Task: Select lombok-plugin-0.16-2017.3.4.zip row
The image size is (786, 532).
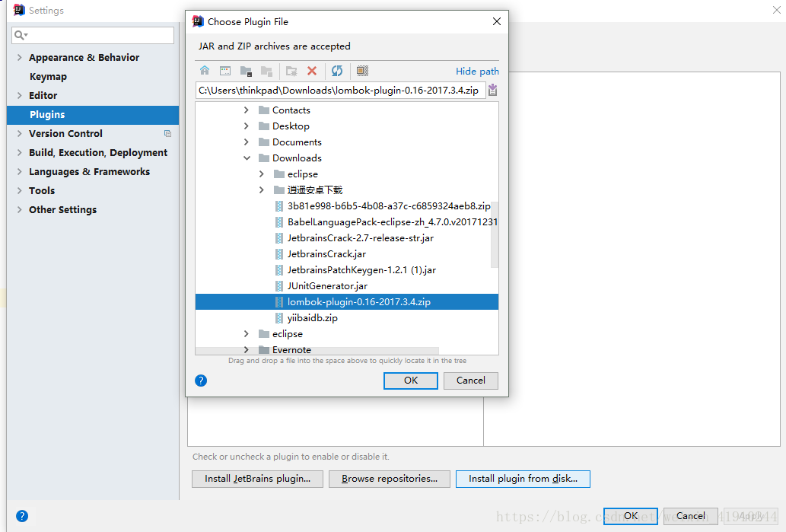Action: point(347,302)
